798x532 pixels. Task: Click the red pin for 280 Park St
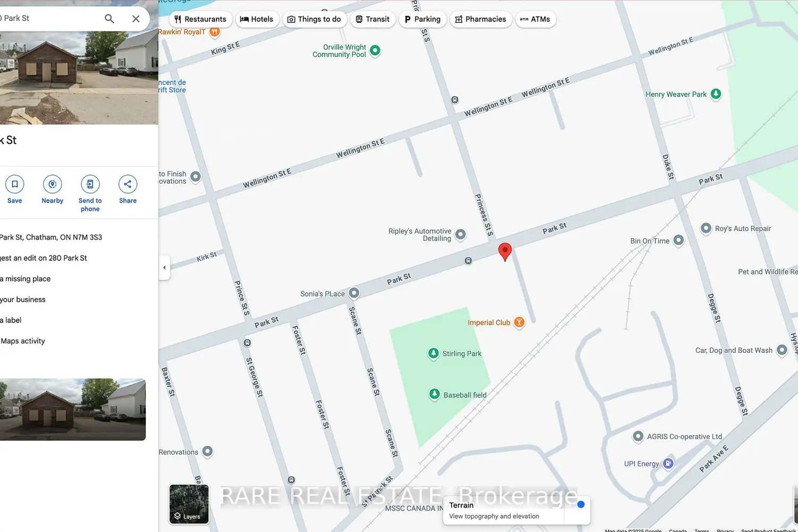[505, 251]
